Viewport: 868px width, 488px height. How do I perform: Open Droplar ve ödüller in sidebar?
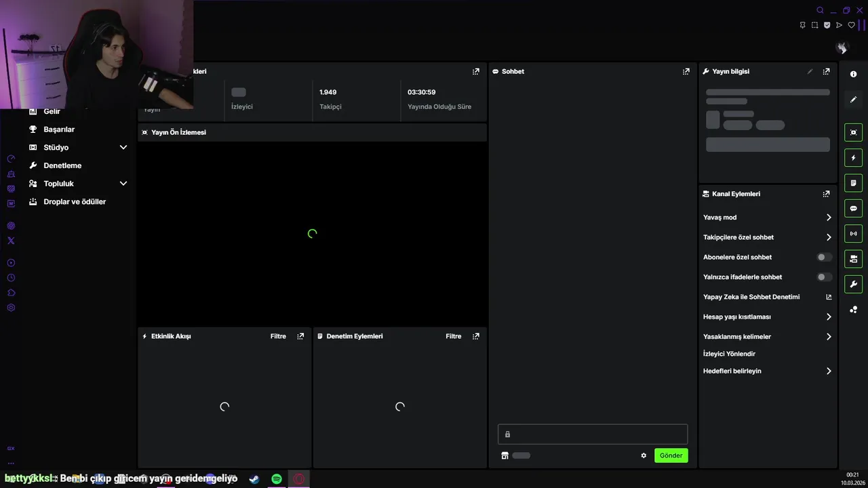coord(75,202)
